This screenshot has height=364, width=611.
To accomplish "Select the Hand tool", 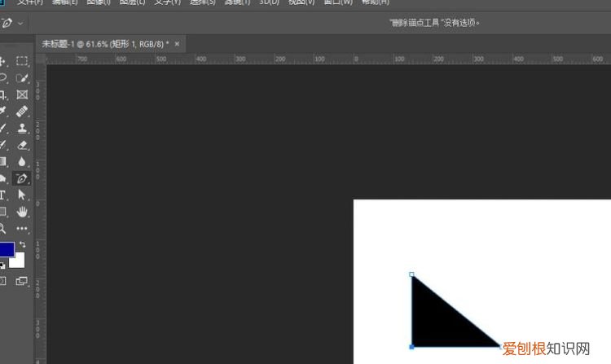I will 22,212.
